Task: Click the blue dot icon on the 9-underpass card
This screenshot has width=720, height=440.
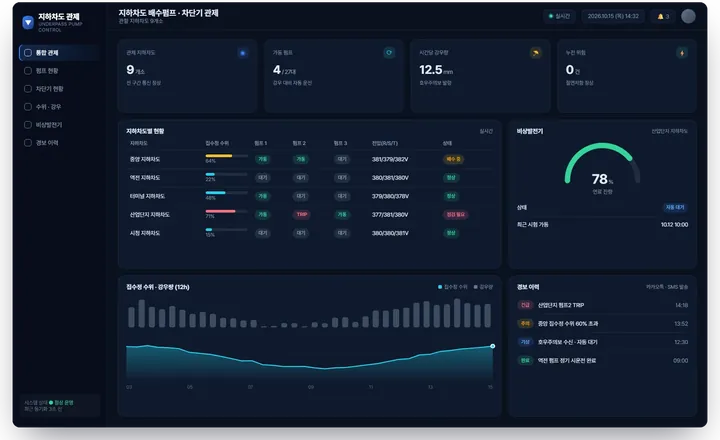Action: point(242,53)
